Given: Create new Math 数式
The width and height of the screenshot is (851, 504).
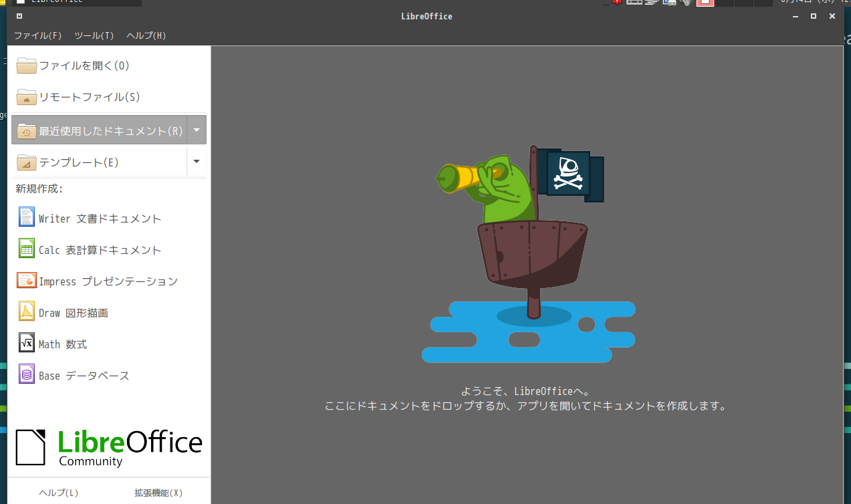Looking at the screenshot, I should 109,344.
